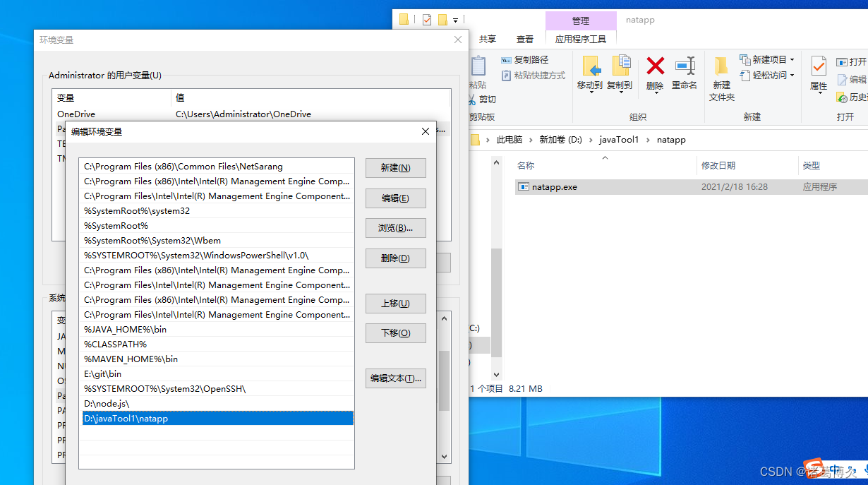
Task: Click the New folder icon in ribbon
Action: (x=721, y=66)
